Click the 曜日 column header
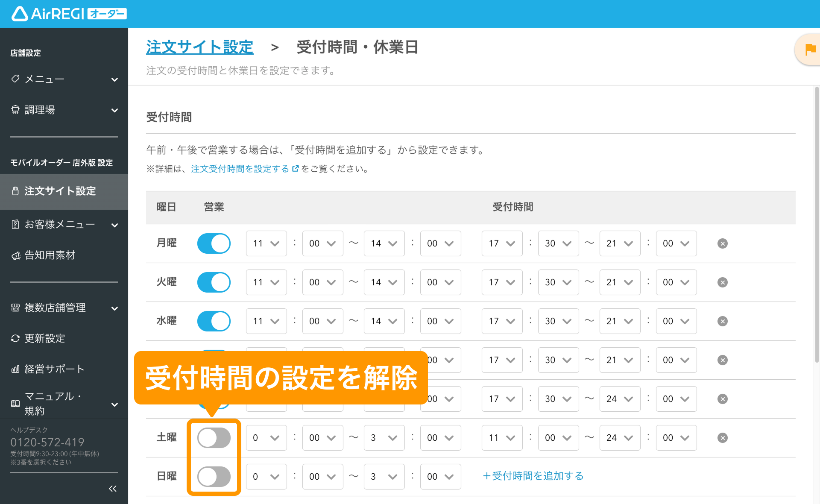 167,207
